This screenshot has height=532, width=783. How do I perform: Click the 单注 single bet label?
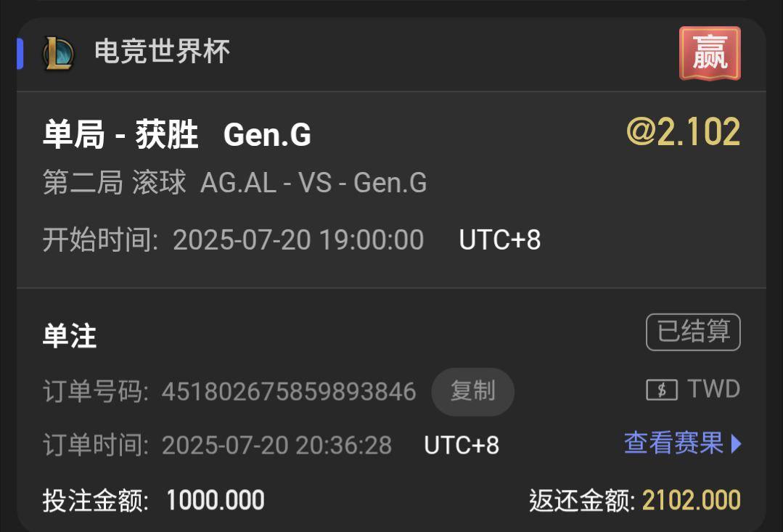[70, 336]
